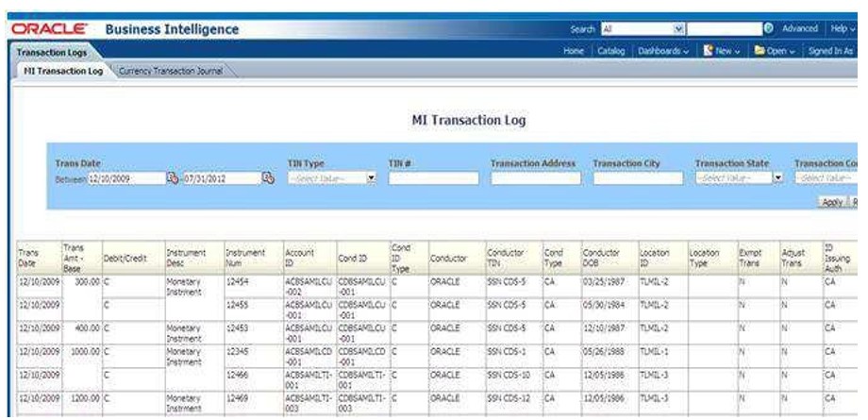Go to Home
Screen dimensions: 868x420
(x=573, y=50)
